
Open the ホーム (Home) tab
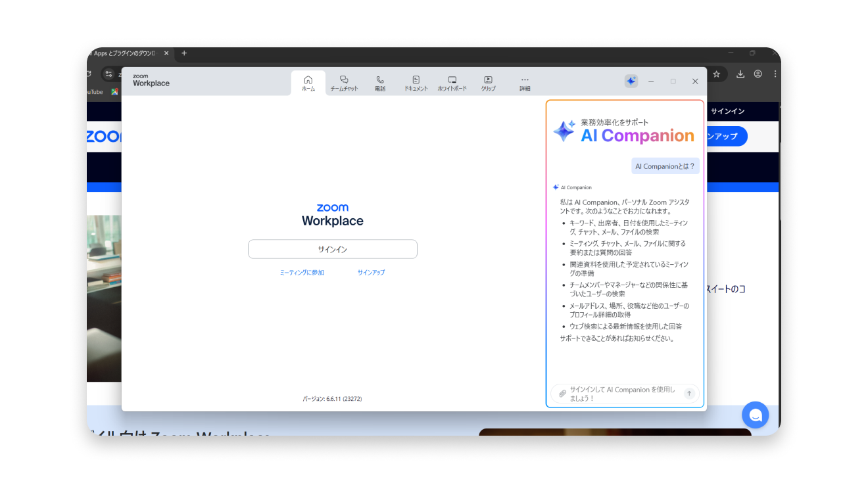[x=308, y=83]
